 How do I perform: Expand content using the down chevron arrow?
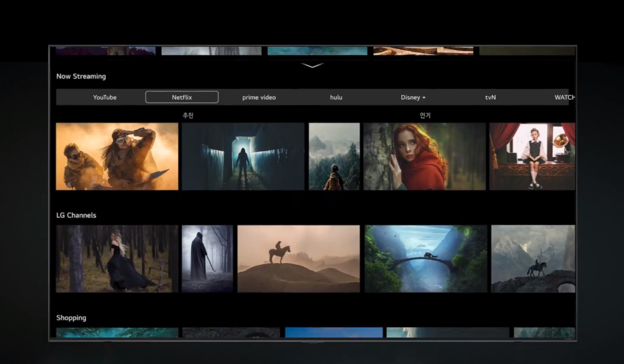click(x=313, y=65)
